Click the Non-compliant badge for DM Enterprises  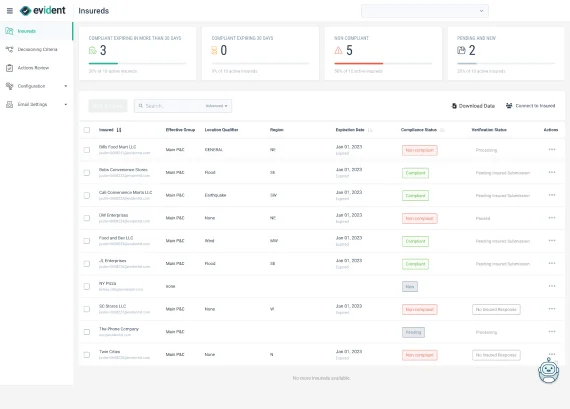[x=420, y=218]
